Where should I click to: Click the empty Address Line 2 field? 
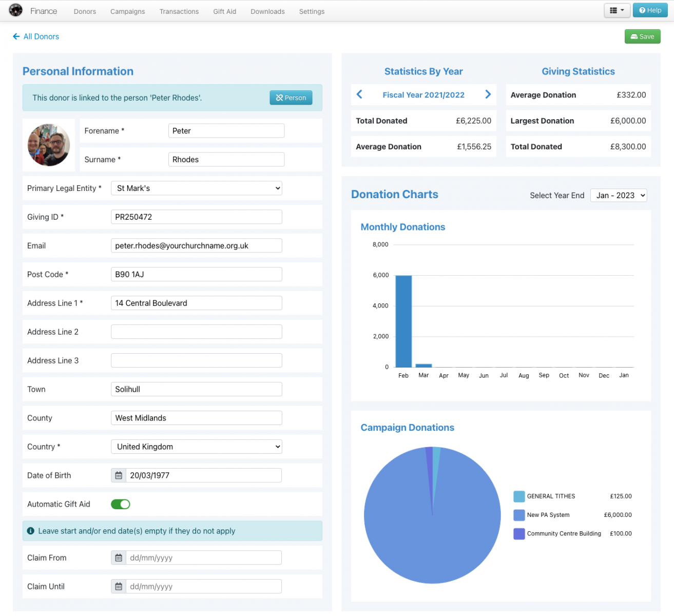(197, 332)
